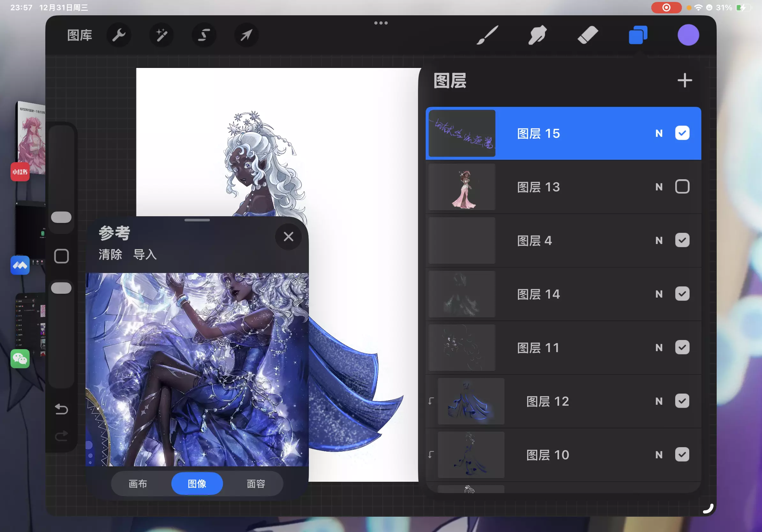The width and height of the screenshot is (762, 532).
Task: Open the Adjustments magic wand menu
Action: (x=161, y=35)
